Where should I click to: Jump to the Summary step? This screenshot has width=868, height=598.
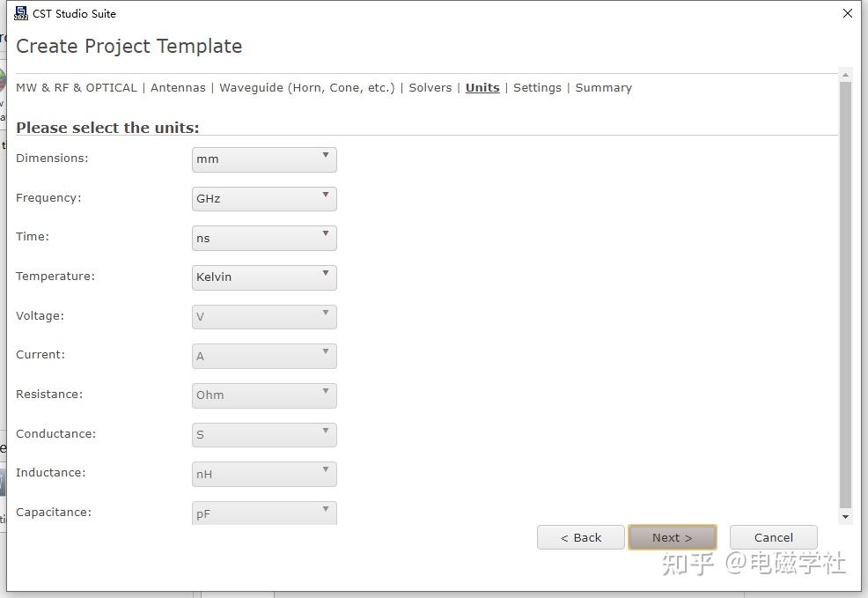pos(603,87)
